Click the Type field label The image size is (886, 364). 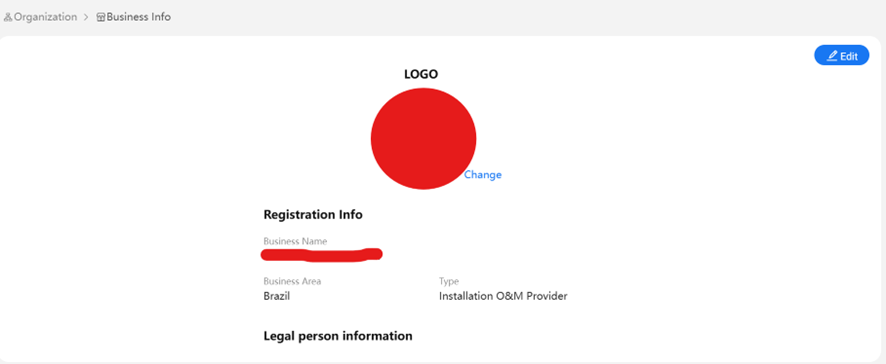click(449, 281)
